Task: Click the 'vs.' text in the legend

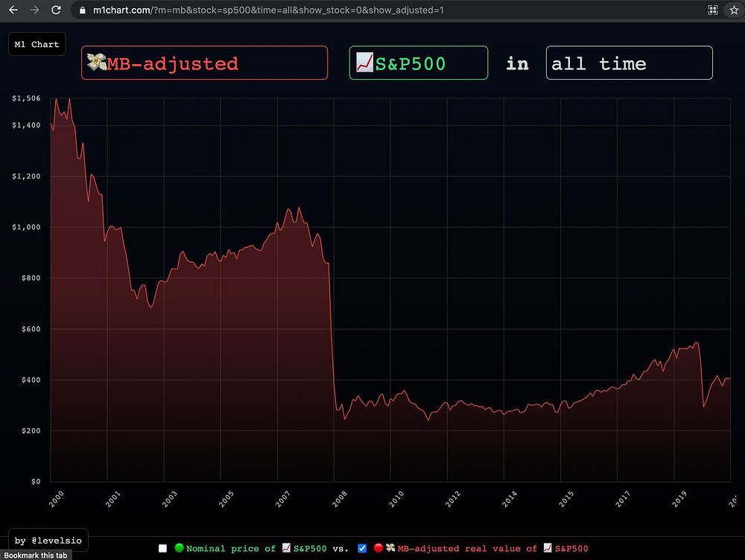Action: (340, 549)
